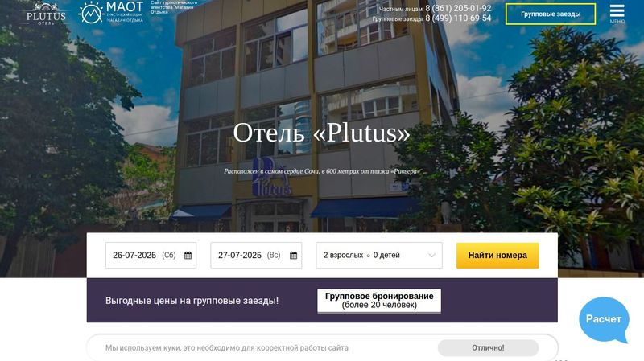Click the Plutus hotel logo
This screenshot has height=361, width=644.
coord(46,14)
